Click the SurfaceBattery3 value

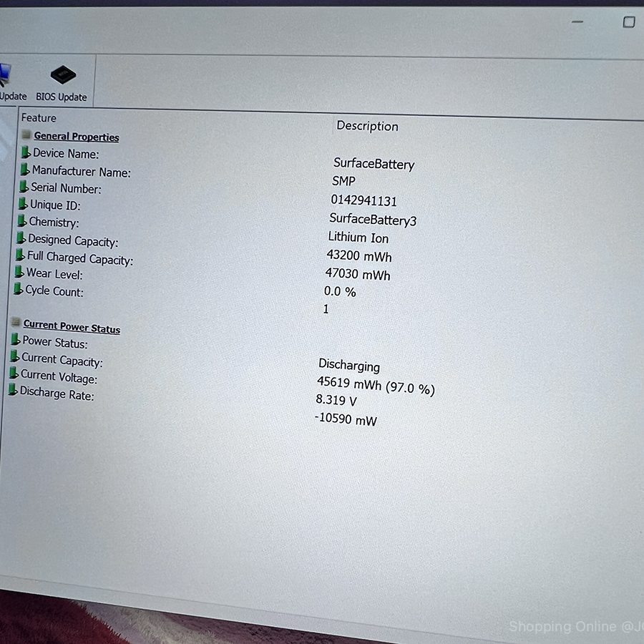(x=373, y=220)
